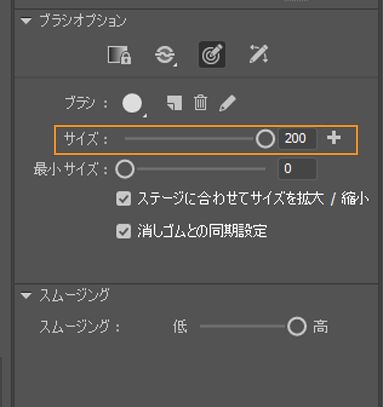Screen dimensions: 383x407
Task: Click the スムージング slider handle
Action: pos(297,326)
